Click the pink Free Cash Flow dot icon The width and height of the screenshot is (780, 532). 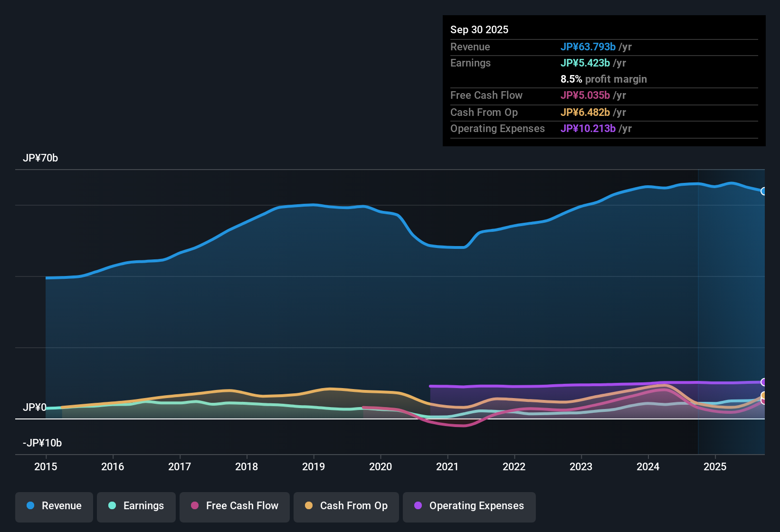[194, 506]
